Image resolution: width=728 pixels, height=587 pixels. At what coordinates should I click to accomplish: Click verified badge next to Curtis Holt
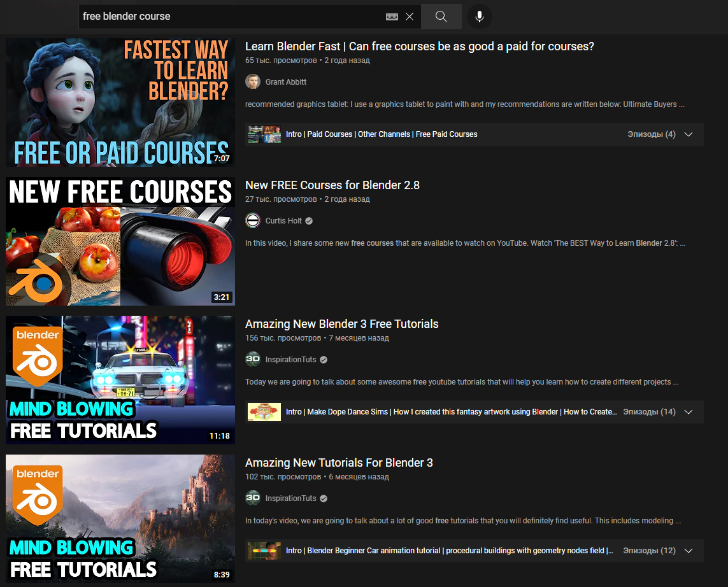point(309,221)
